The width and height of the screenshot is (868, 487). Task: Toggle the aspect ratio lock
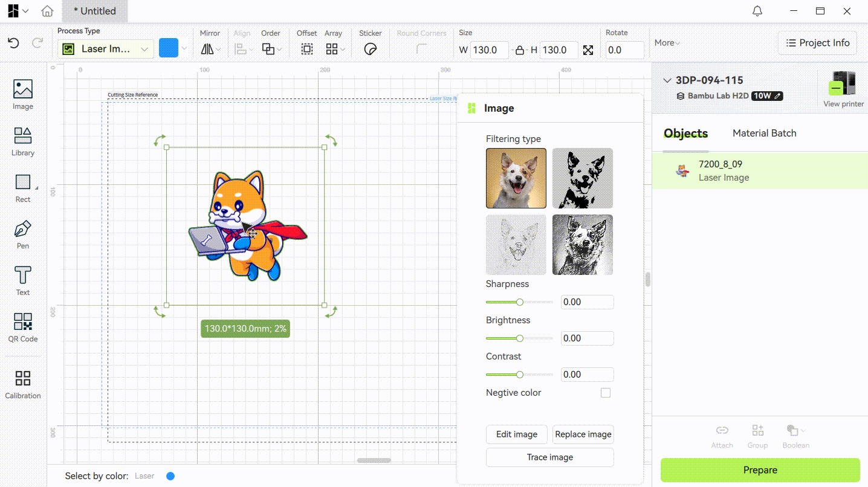(x=519, y=50)
